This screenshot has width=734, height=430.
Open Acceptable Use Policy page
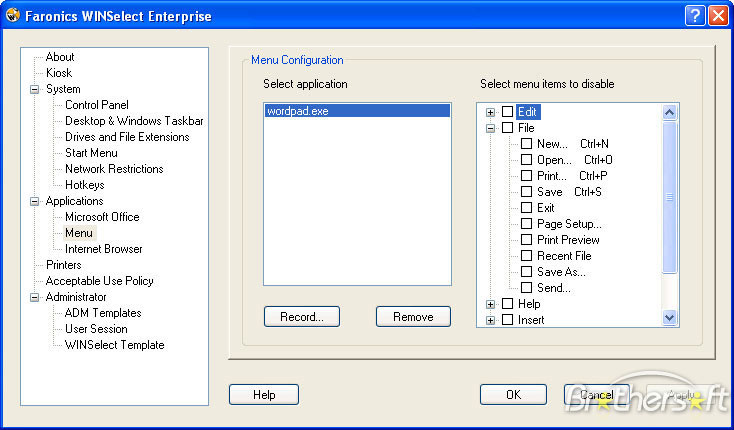[x=100, y=281]
